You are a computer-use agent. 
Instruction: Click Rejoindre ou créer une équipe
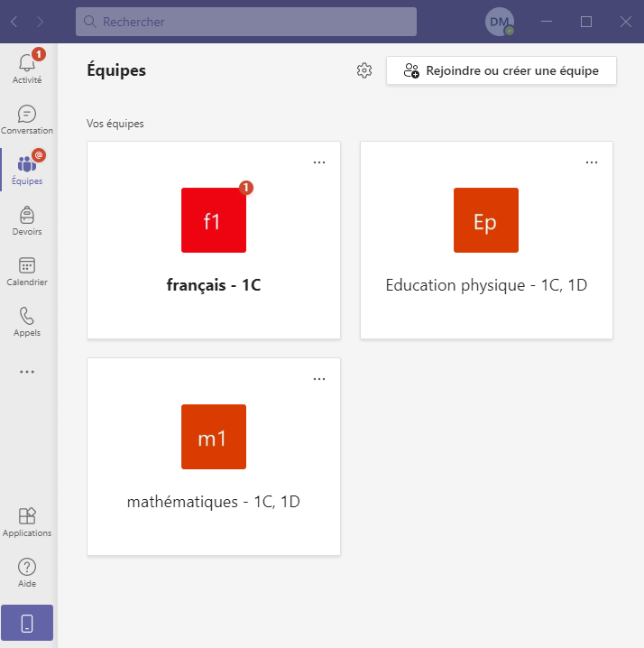(501, 70)
